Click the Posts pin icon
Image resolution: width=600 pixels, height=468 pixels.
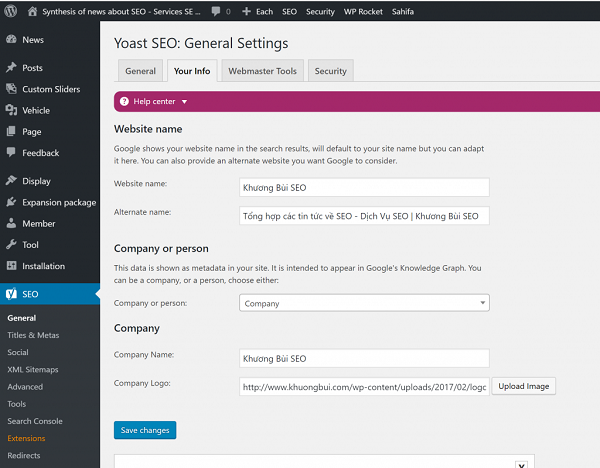coord(11,67)
